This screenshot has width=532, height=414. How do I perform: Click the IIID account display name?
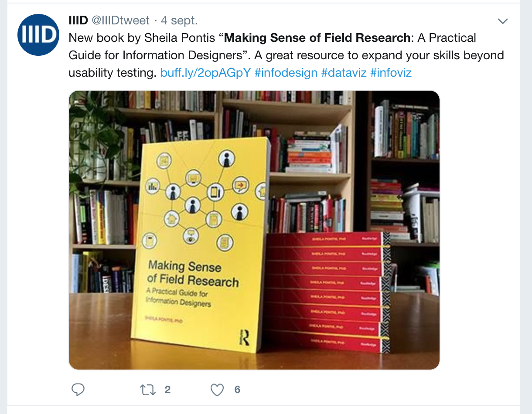click(78, 20)
